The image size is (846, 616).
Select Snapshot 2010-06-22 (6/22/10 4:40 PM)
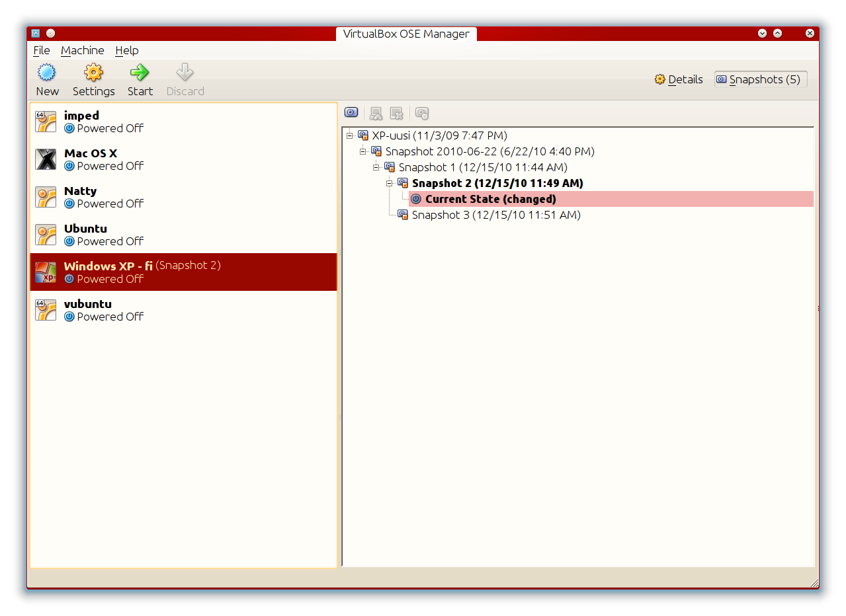(x=490, y=151)
